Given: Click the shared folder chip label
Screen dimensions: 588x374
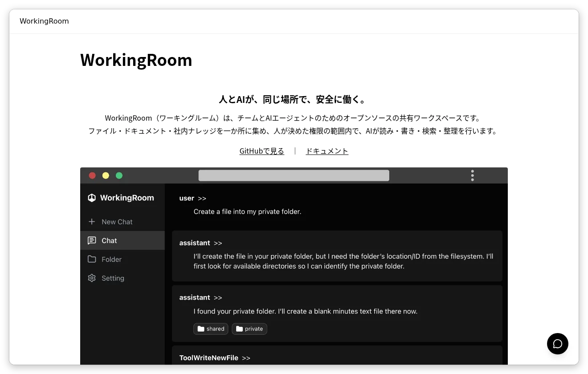Looking at the screenshot, I should (x=215, y=329).
